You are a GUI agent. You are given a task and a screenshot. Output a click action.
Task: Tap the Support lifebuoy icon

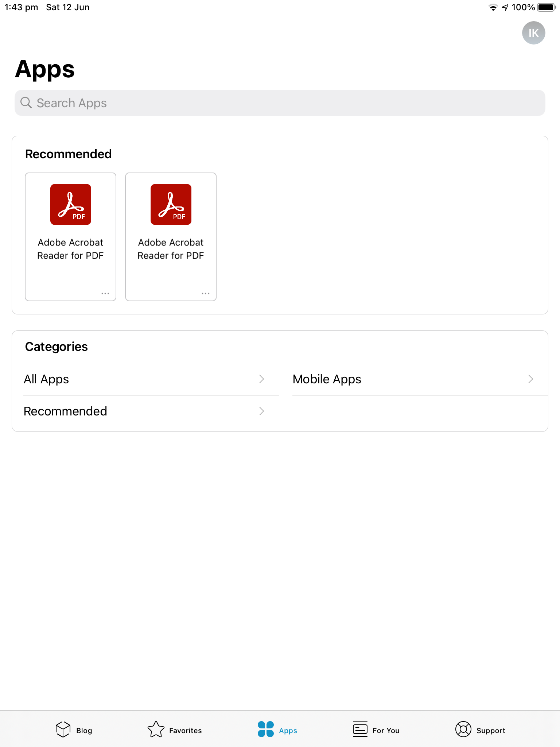tap(463, 729)
